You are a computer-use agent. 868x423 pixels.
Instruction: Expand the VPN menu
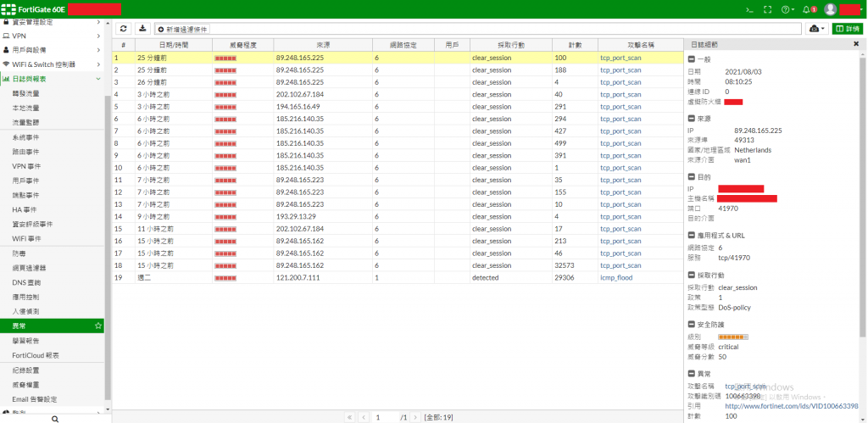(x=52, y=36)
